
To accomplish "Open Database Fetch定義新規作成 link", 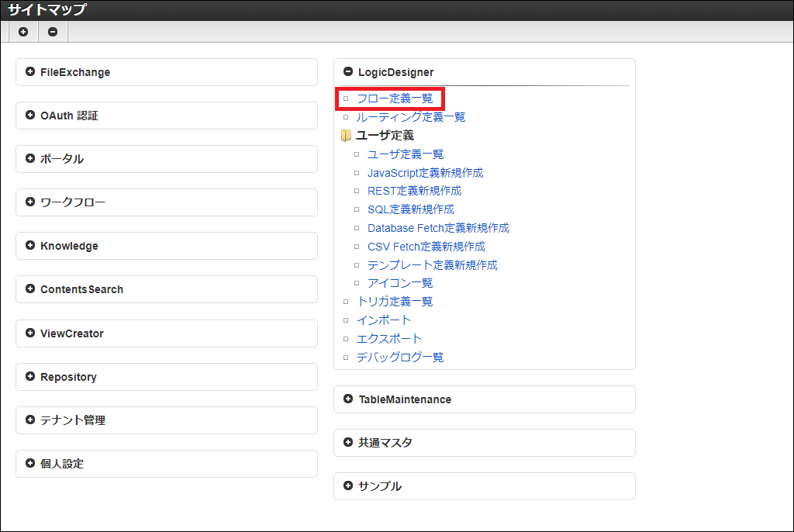I will pos(438,228).
